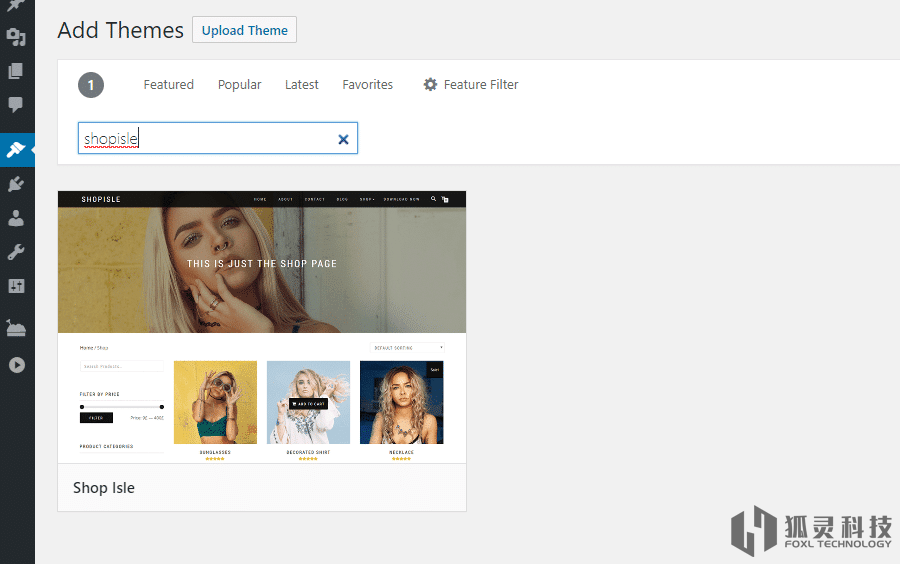Switch to the Popular themes tab
This screenshot has width=900, height=564.
click(239, 85)
